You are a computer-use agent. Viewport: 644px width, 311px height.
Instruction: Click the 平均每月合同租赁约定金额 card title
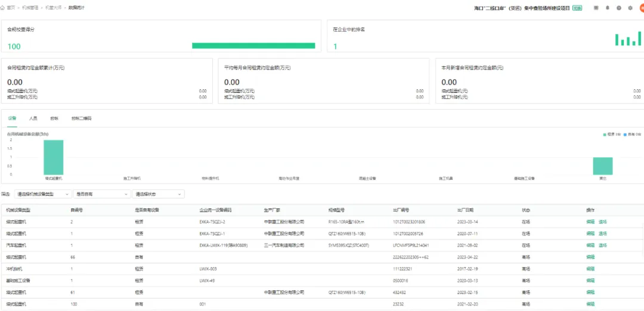click(x=257, y=68)
